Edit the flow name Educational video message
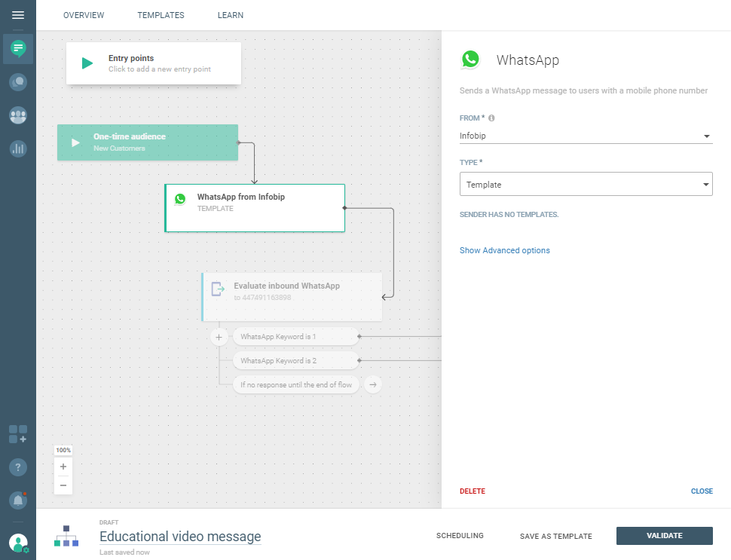The image size is (731, 560). pyautogui.click(x=180, y=537)
